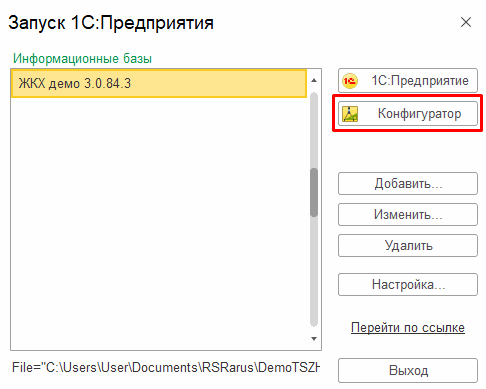Screen dimensions: 486x389
Task: Select ЖКХ демо 3.0.84.3 infobase
Action: 159,83
